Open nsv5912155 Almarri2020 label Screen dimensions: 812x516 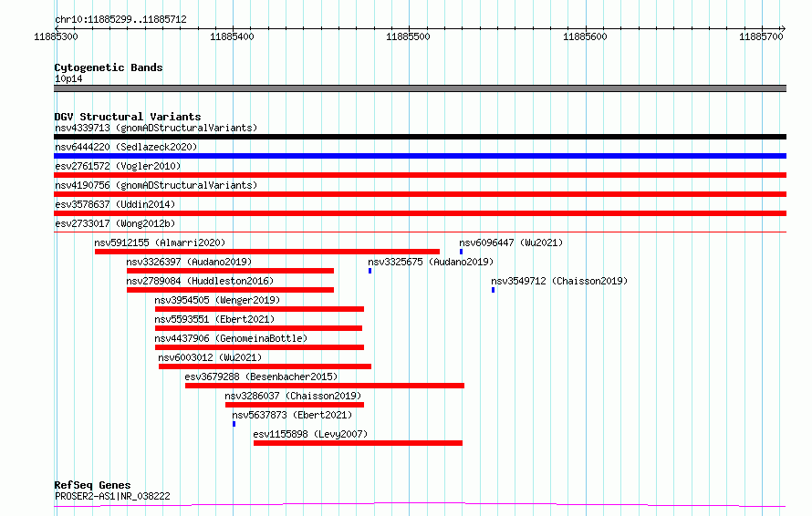[x=160, y=243]
